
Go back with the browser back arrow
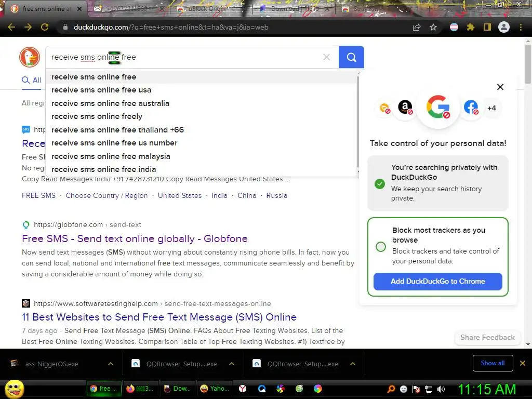tap(11, 27)
